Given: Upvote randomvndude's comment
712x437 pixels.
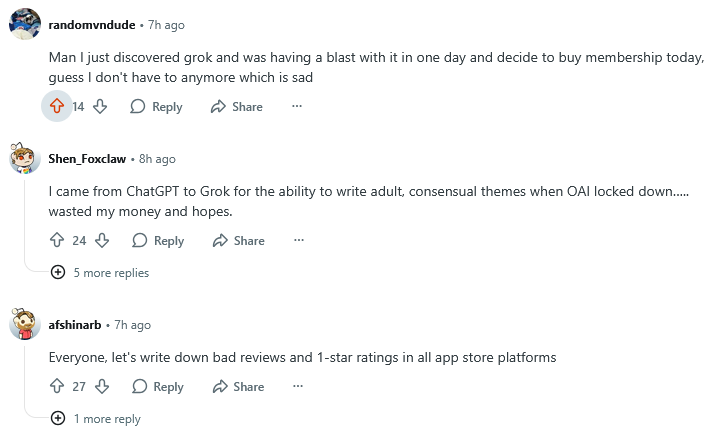Looking at the screenshot, I should 57,106.
